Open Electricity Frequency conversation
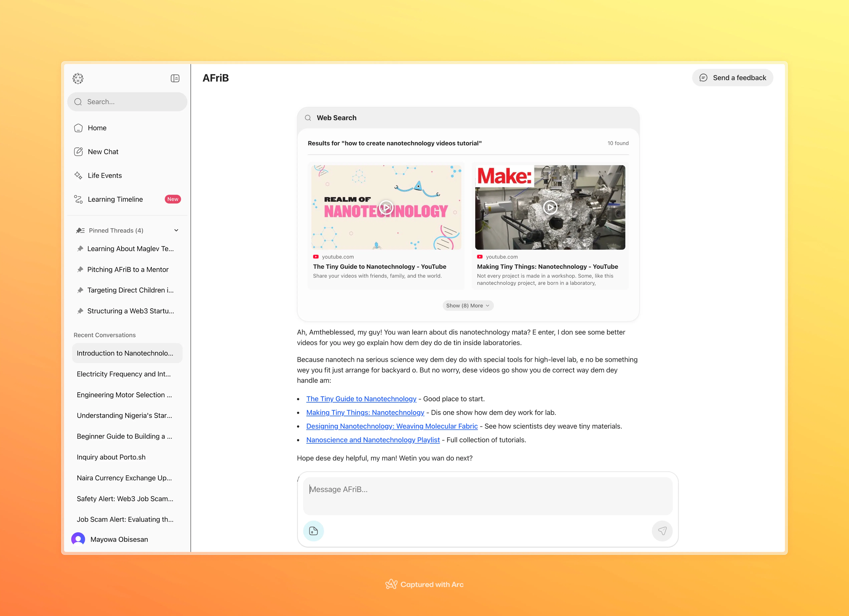 pyautogui.click(x=127, y=374)
